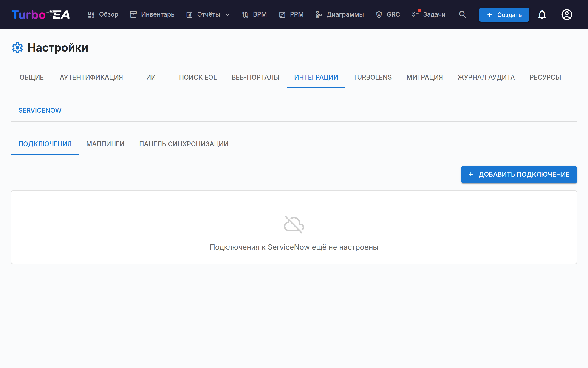Go to Обзор in the navigation
588x368 pixels.
tap(109, 14)
